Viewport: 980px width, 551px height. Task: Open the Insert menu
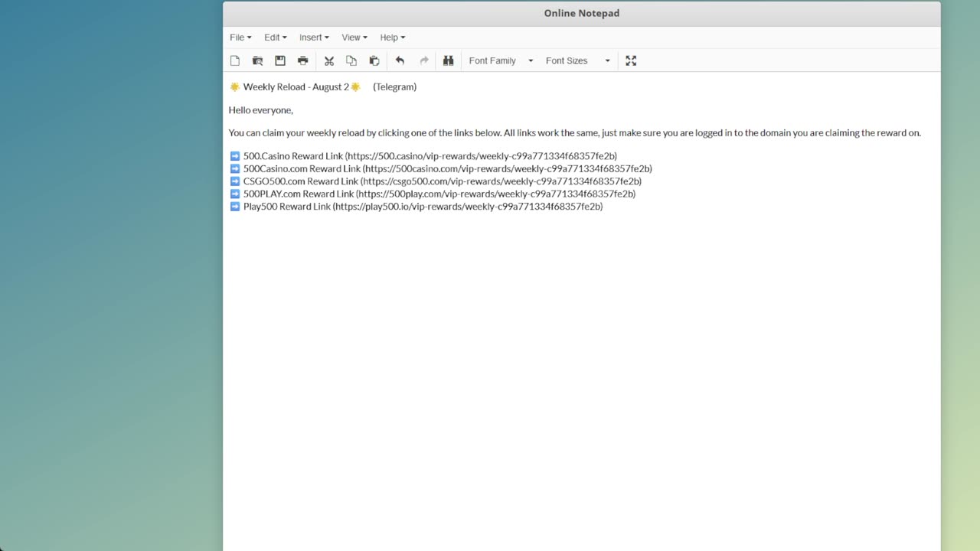tap(314, 37)
